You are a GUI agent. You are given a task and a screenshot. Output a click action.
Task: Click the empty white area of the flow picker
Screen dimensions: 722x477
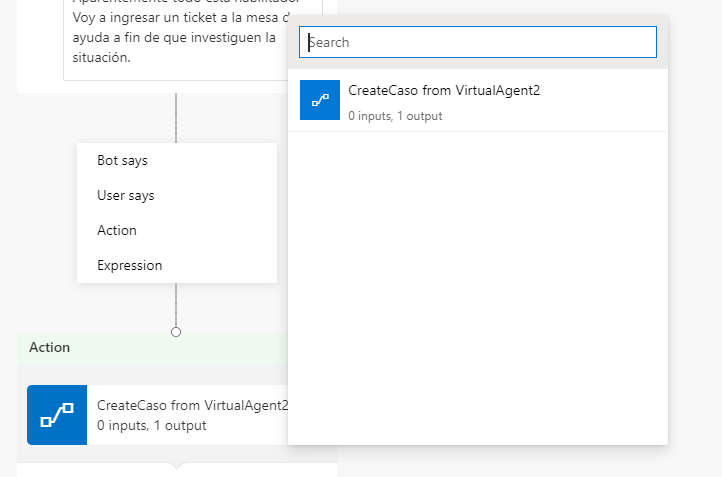477,290
